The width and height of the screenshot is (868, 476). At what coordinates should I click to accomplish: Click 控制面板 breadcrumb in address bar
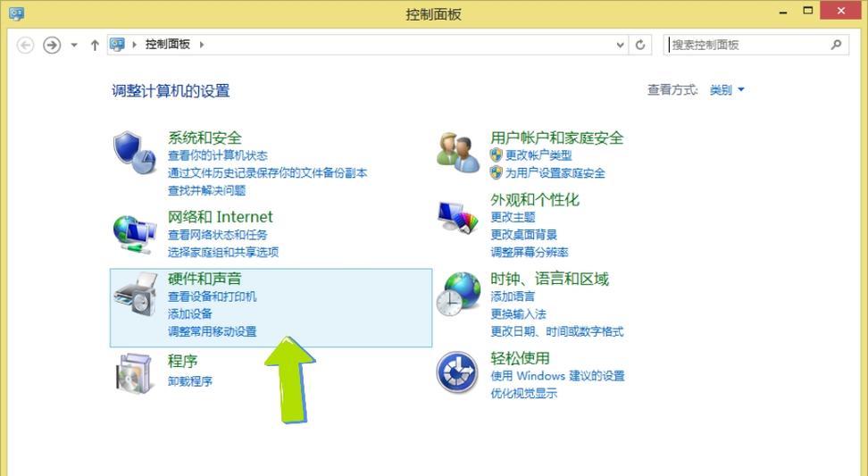(168, 45)
